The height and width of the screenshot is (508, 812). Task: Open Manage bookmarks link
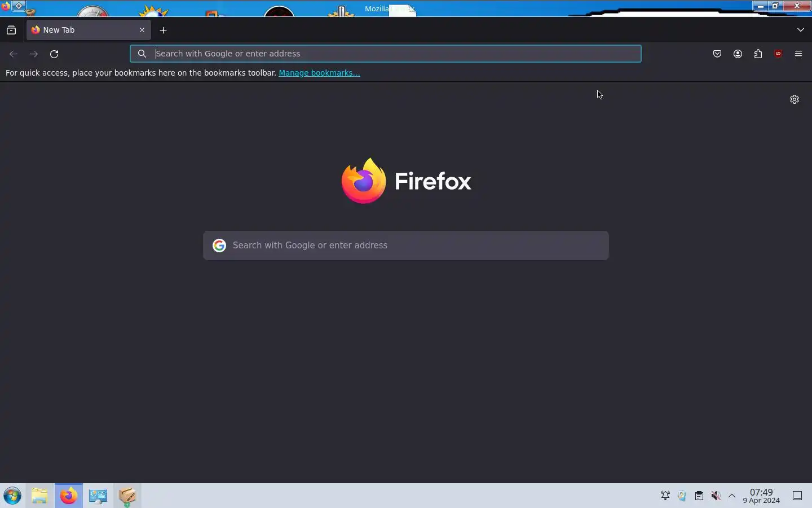(319, 73)
